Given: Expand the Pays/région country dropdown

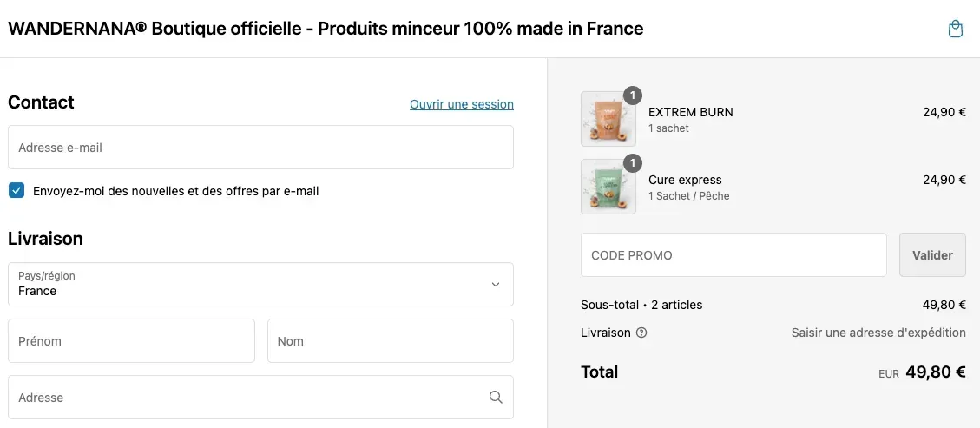Looking at the screenshot, I should 260,284.
